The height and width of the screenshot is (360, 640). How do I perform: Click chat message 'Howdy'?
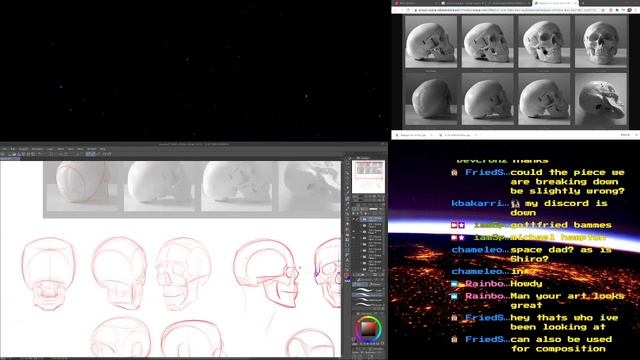pos(526,284)
